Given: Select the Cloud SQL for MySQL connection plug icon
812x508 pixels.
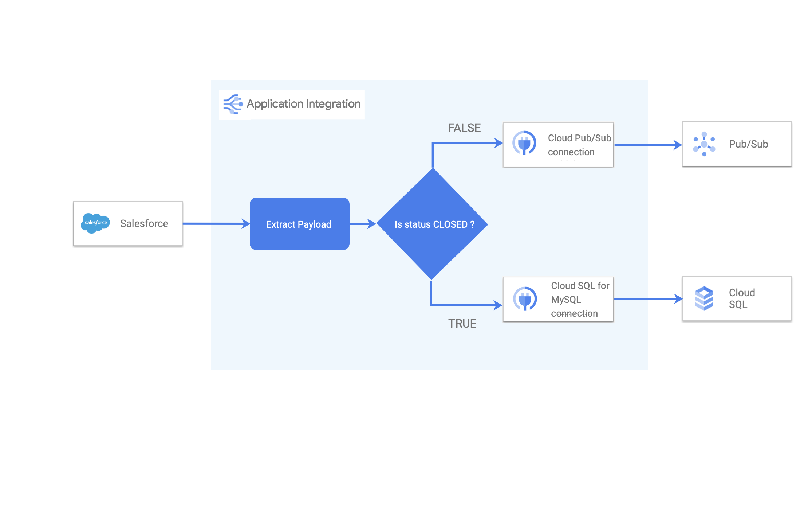Looking at the screenshot, I should click(x=524, y=299).
